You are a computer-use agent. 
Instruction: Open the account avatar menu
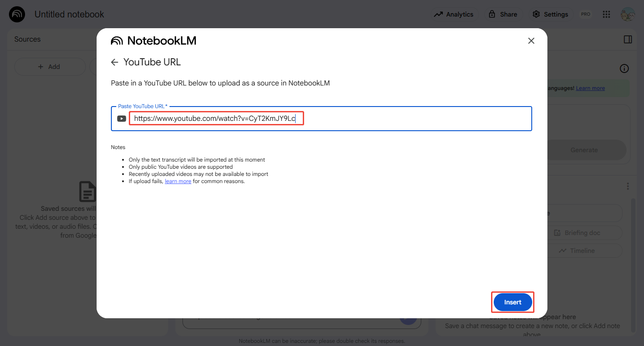[x=628, y=14]
